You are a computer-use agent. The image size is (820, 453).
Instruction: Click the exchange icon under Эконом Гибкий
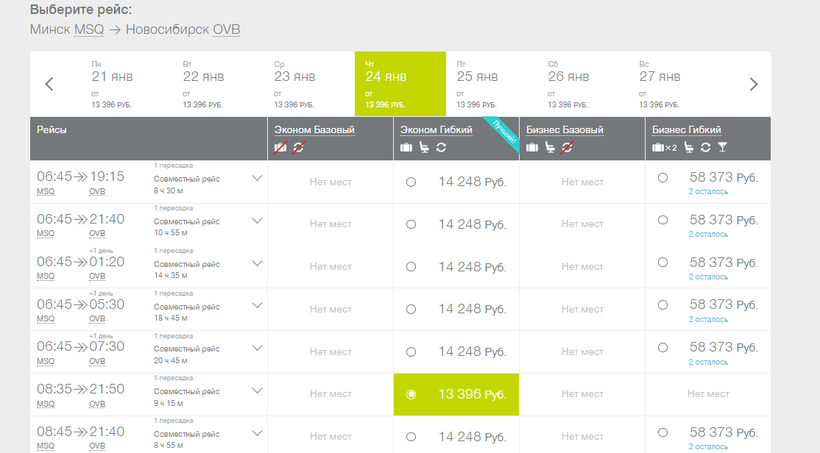pos(441,148)
